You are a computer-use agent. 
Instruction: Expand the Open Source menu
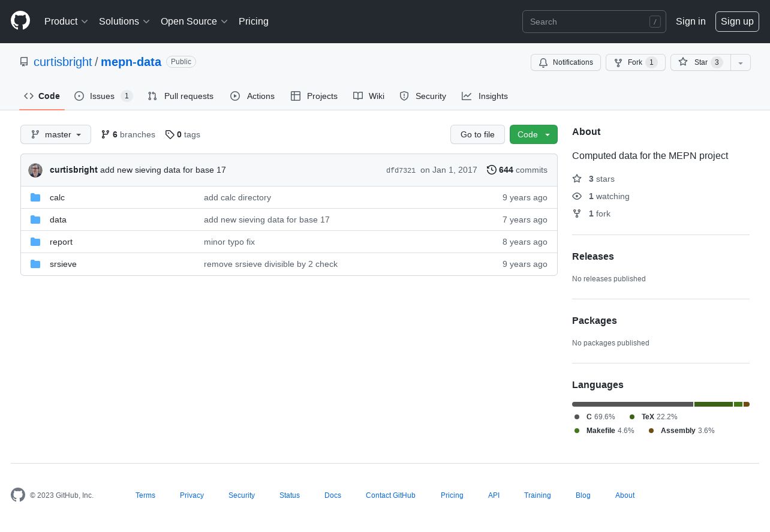pyautogui.click(x=194, y=21)
